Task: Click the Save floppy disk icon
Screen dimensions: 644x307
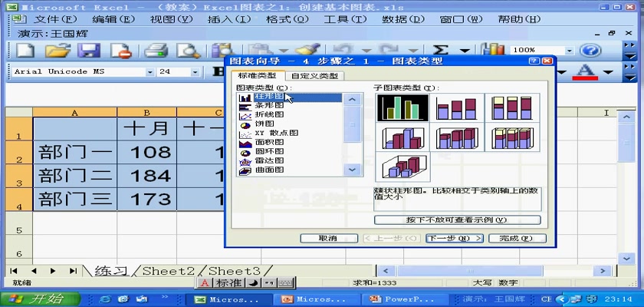Action: 90,51
